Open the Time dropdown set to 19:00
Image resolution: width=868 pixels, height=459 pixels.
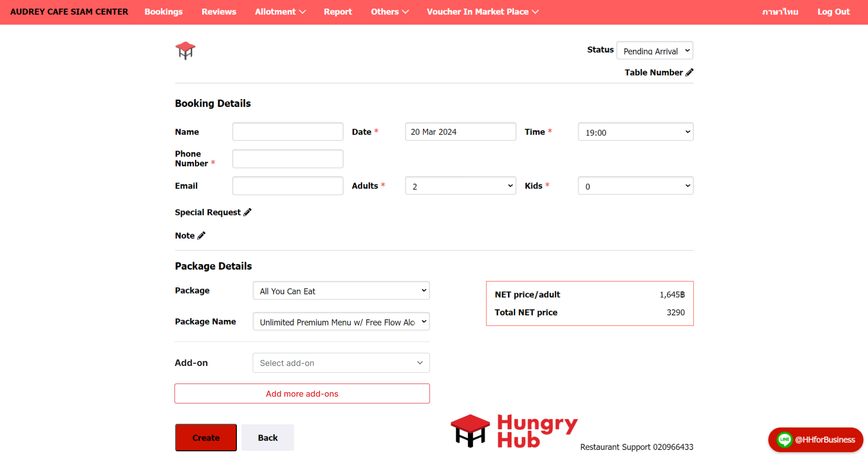point(635,132)
